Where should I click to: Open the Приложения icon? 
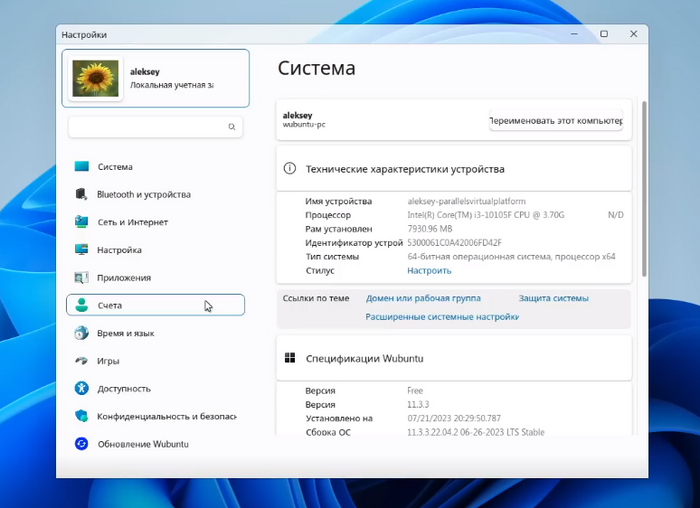point(81,278)
